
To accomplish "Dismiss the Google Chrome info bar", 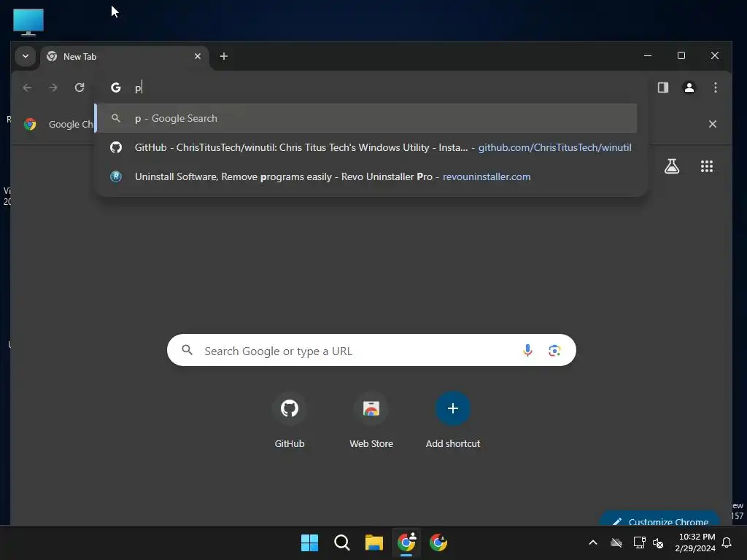I will point(712,124).
